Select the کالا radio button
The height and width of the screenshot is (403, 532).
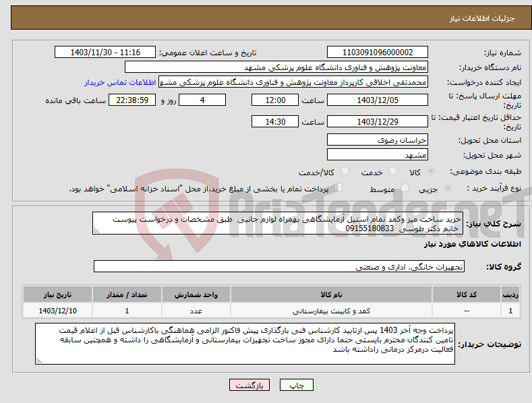[x=432, y=171]
